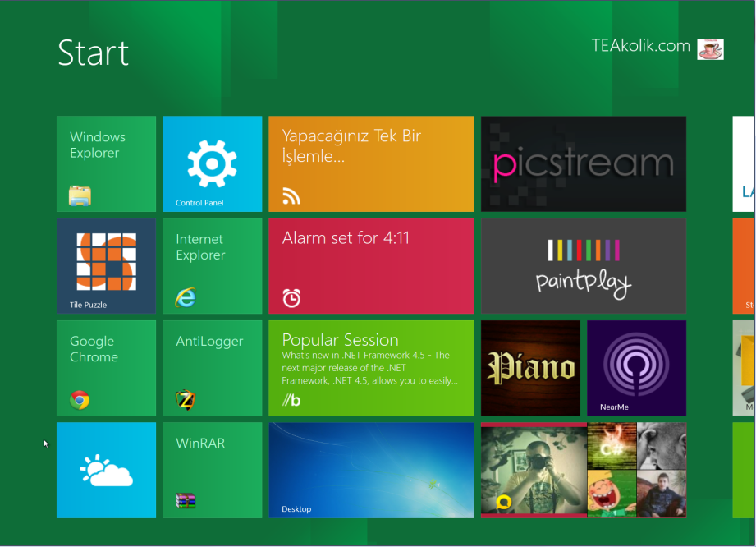This screenshot has height=547, width=756.
Task: Open the Control Panel gear tile
Action: [x=212, y=163]
